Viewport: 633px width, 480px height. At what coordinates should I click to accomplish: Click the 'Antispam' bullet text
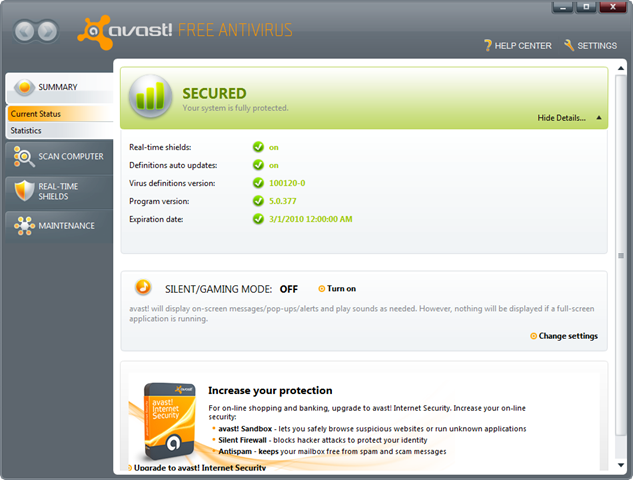click(x=235, y=451)
